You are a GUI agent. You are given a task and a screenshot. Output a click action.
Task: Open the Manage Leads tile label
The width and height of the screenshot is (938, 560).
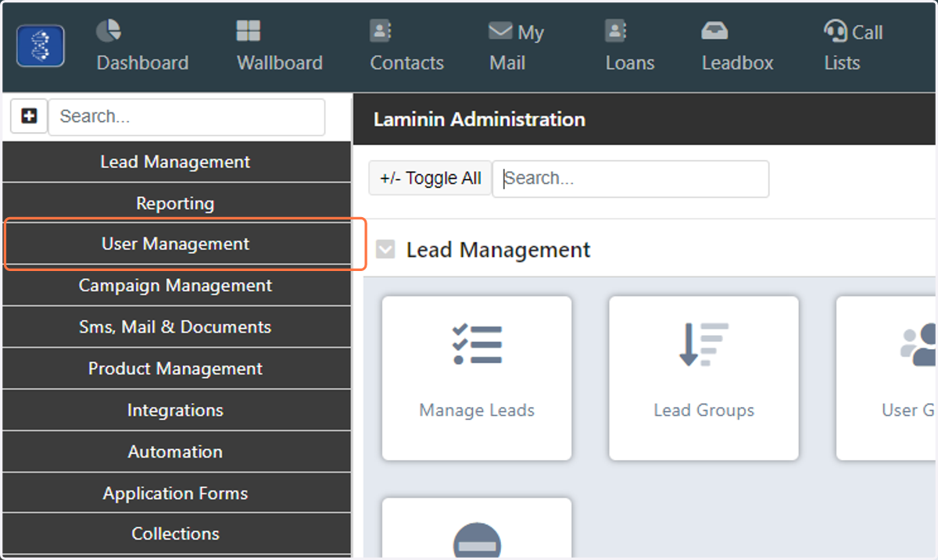(x=477, y=410)
